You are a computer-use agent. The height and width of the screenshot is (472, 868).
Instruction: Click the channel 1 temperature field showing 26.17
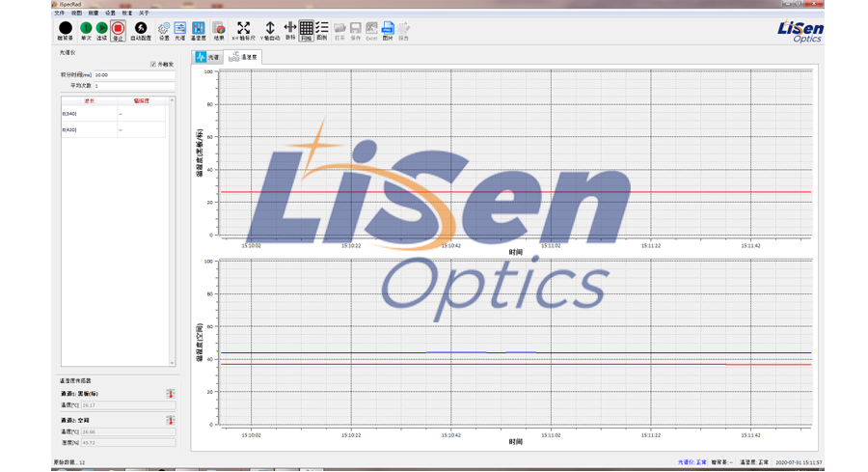pos(128,405)
